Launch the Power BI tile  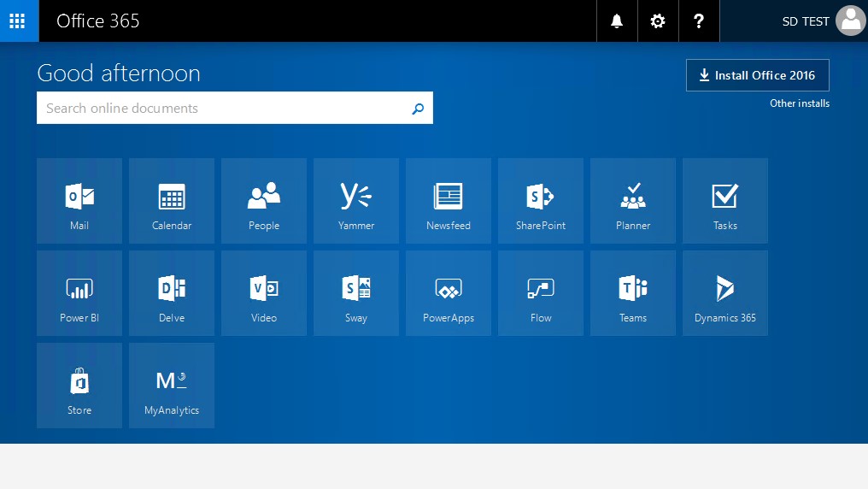(79, 293)
